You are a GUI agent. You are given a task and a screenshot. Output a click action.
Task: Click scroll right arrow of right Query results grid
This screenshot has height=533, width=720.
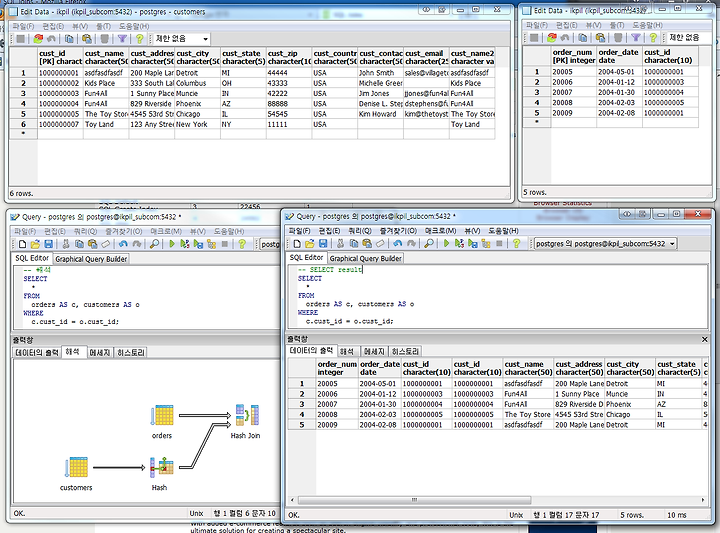click(703, 499)
